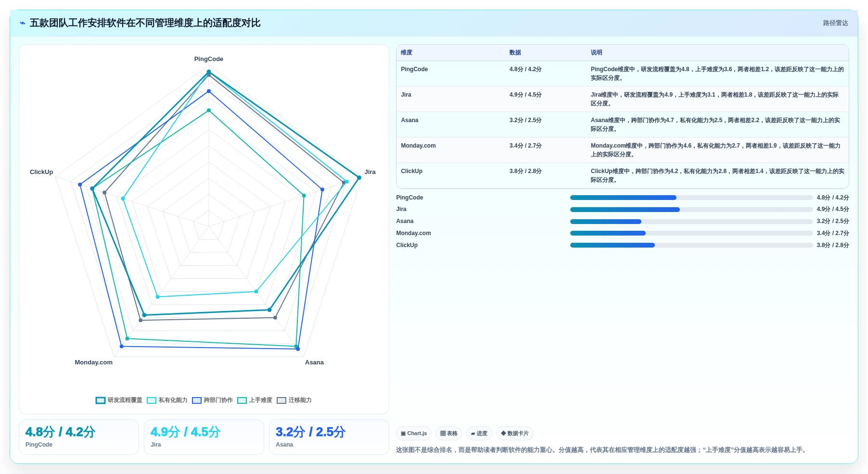This screenshot has width=868, height=474.
Task: Click the Asana radar axis label
Action: tap(314, 362)
